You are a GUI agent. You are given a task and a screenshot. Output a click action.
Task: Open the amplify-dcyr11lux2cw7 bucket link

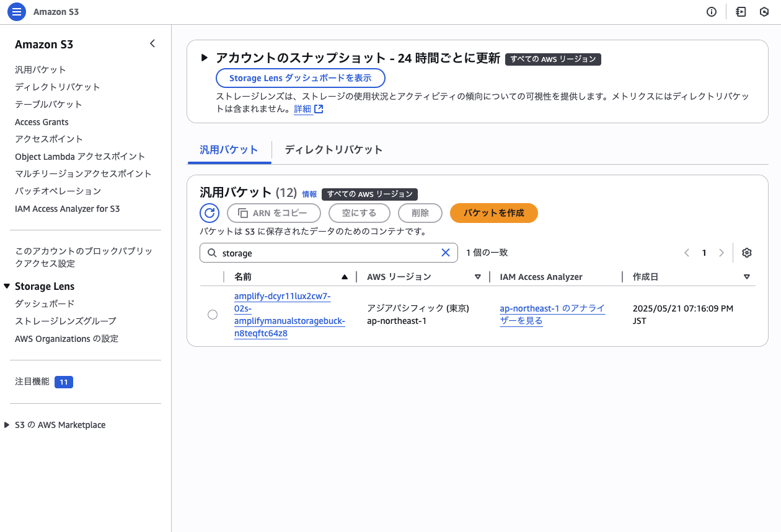point(290,315)
